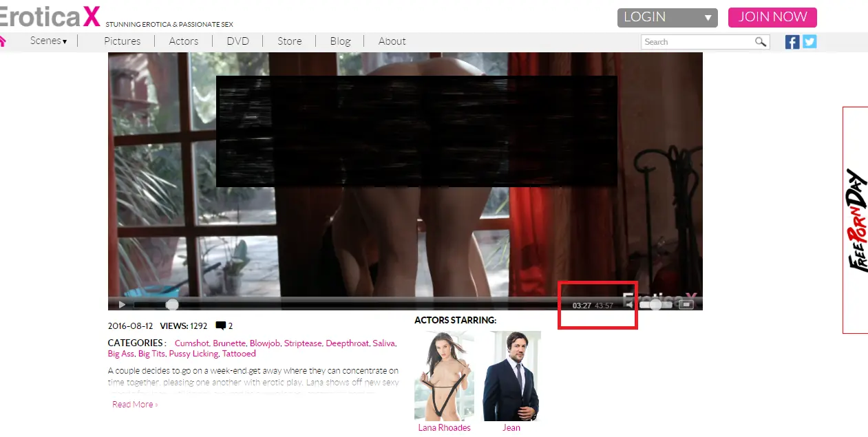Click the search magnifying glass icon
The image size is (868, 437).
coord(761,41)
